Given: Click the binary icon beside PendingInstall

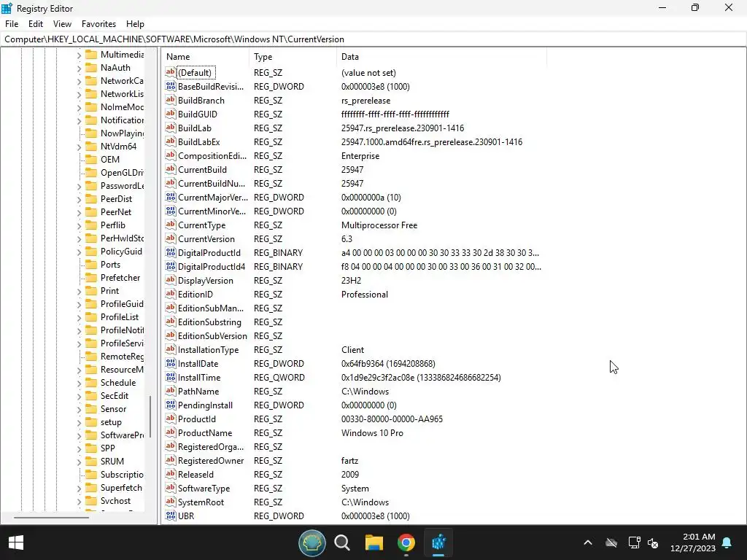Looking at the screenshot, I should pos(171,405).
